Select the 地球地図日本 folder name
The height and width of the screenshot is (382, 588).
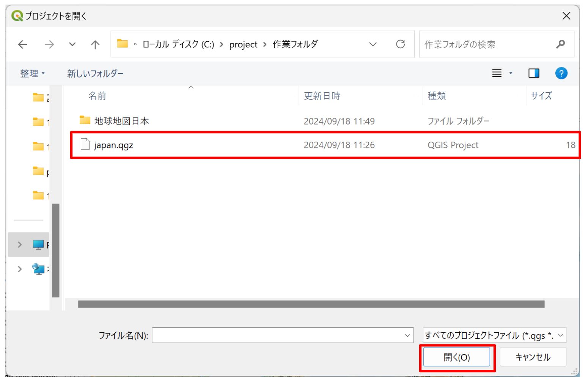(x=122, y=121)
